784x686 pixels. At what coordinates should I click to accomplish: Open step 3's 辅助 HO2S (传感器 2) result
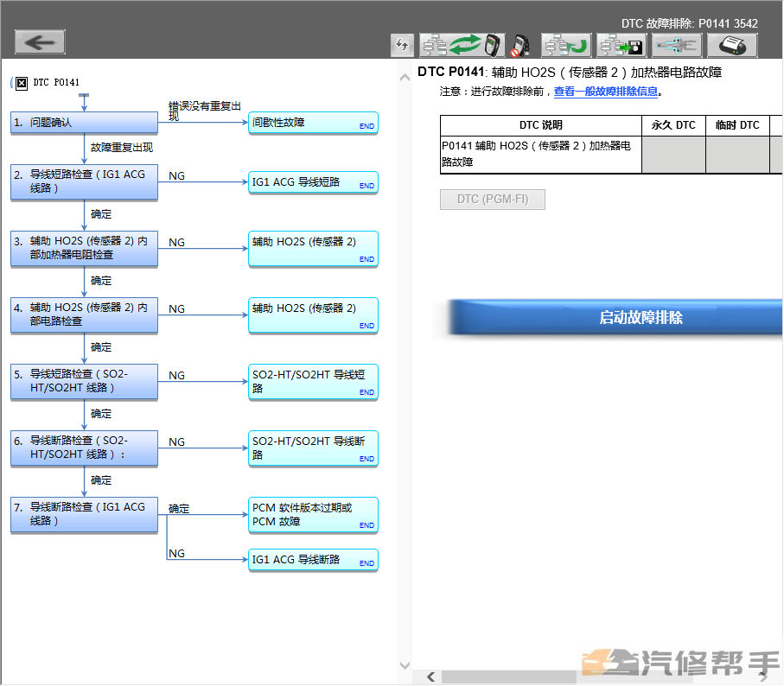[313, 249]
